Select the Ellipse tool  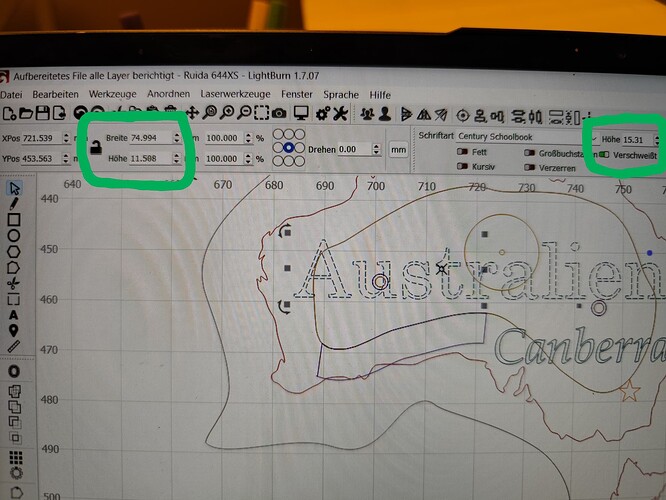click(x=14, y=235)
